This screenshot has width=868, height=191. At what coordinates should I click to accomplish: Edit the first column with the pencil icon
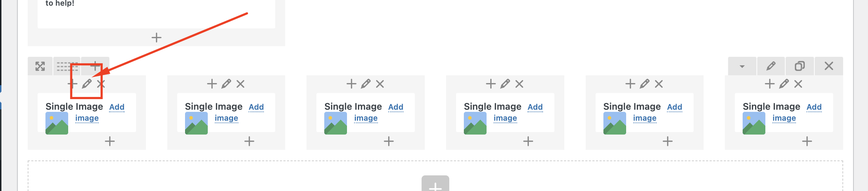(x=87, y=84)
